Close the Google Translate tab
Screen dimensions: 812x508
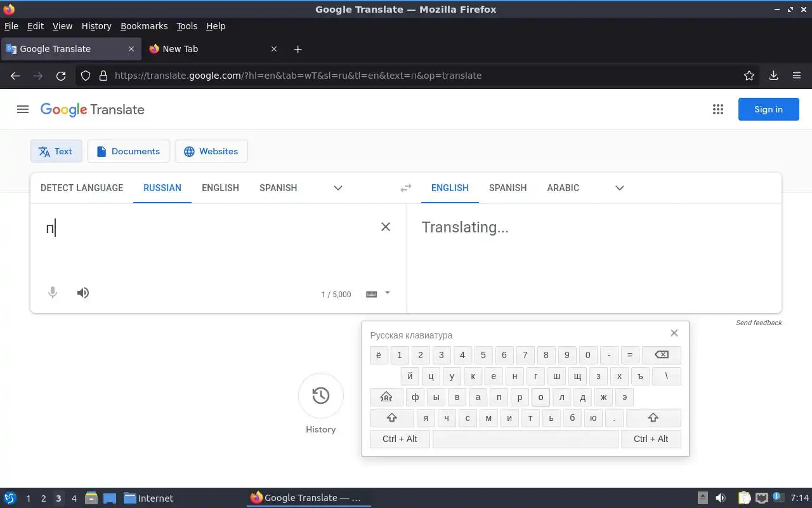click(131, 49)
